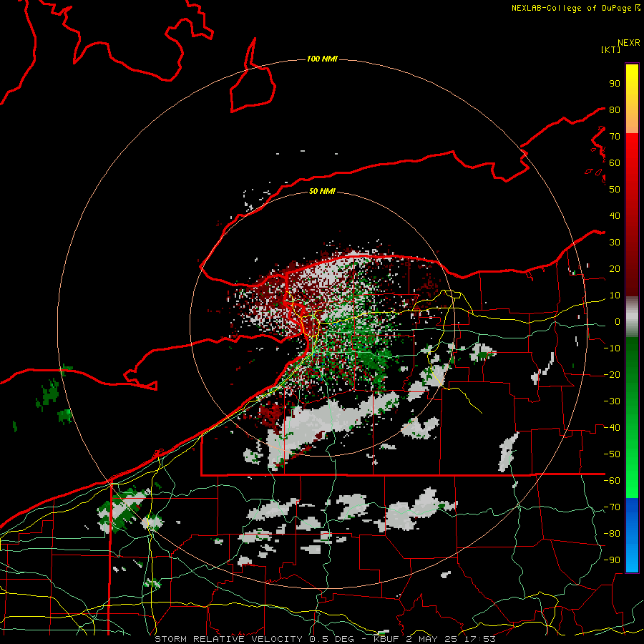
Task: Click the blue segment of color bar
Action: (x=632, y=535)
